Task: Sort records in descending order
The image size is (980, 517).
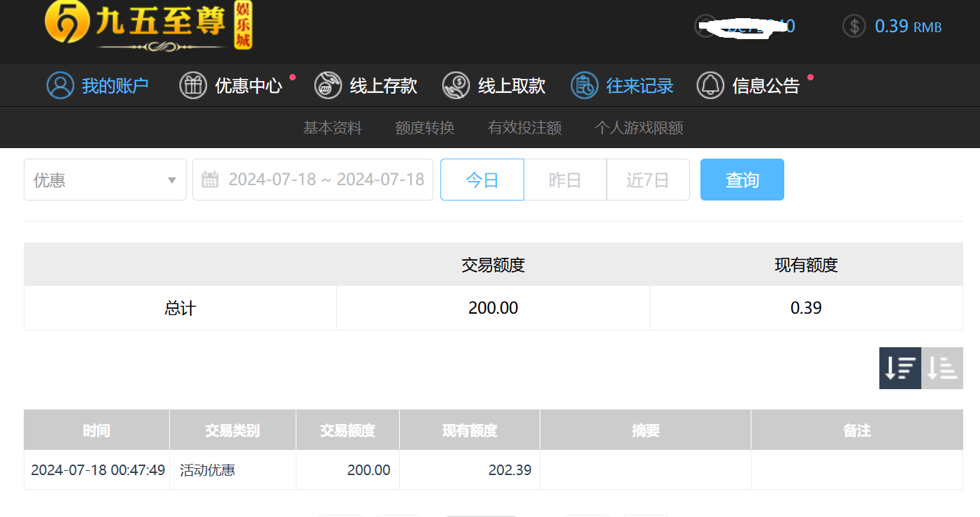Action: click(x=900, y=367)
